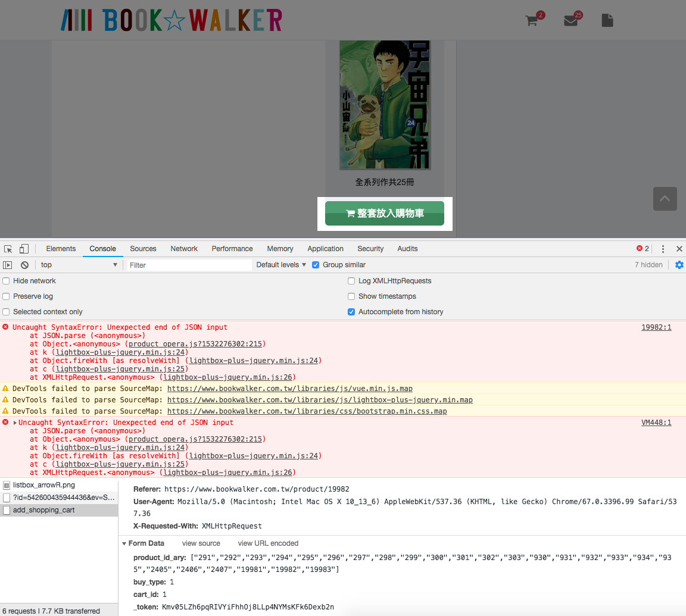Viewport: 686px width, 616px height.
Task: Enable the Preserve log checkbox
Action: pyautogui.click(x=7, y=296)
